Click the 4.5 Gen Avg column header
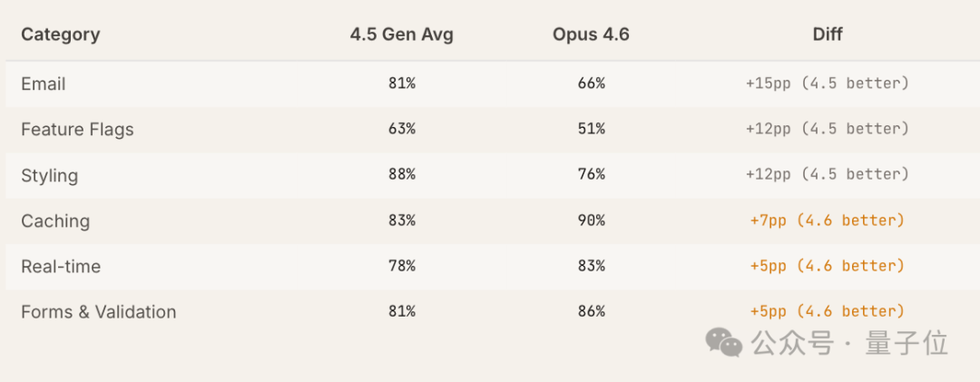The width and height of the screenshot is (980, 382). pos(401,34)
